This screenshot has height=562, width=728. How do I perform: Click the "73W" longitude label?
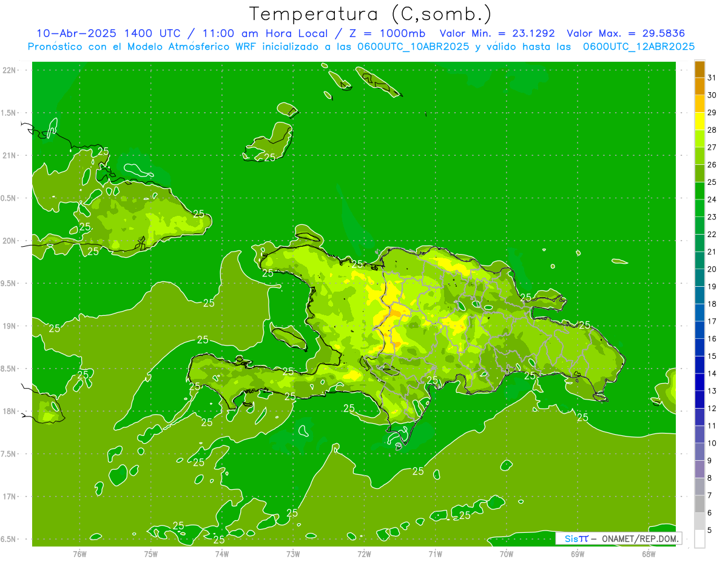[293, 554]
